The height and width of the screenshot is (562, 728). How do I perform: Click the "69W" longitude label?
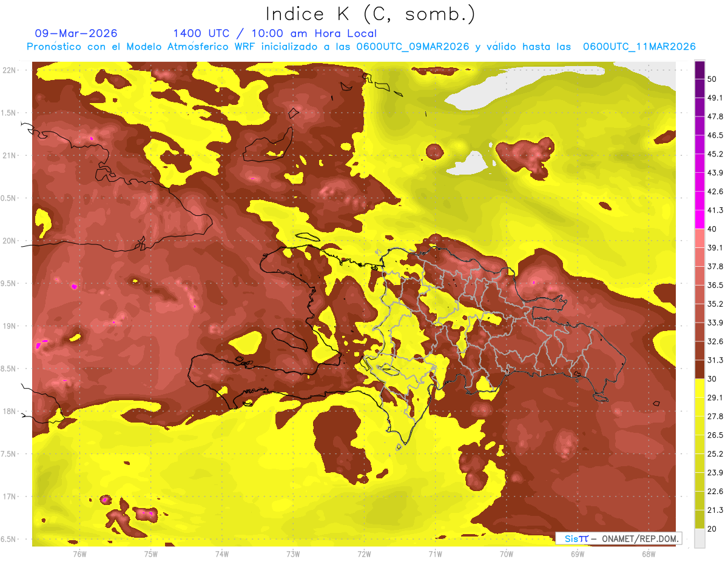pyautogui.click(x=578, y=554)
